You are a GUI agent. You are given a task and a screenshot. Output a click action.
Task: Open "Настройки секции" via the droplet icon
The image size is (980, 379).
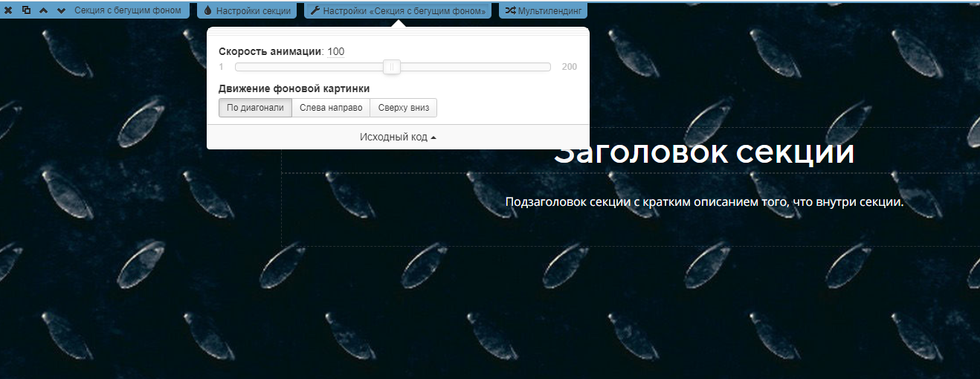207,11
